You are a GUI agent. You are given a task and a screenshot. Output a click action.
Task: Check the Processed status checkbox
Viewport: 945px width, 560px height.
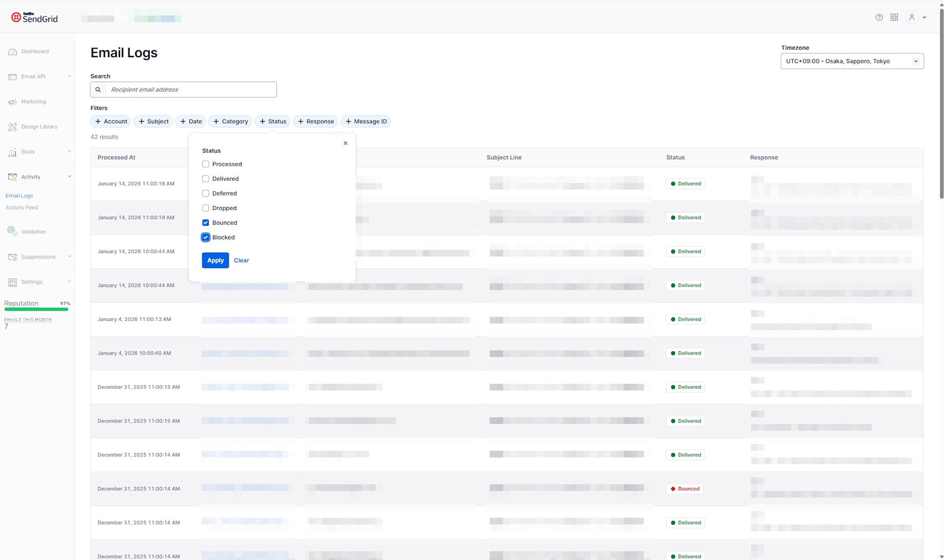coord(206,164)
